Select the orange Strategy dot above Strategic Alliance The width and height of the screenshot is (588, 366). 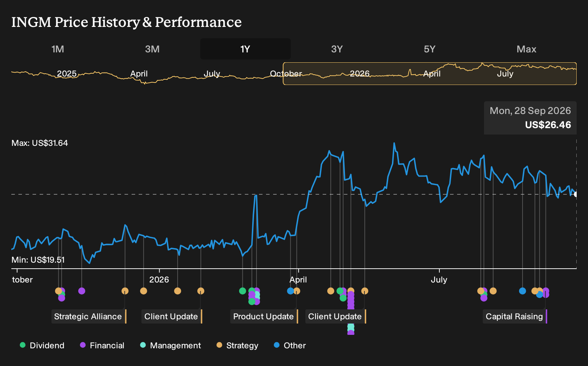pos(125,291)
